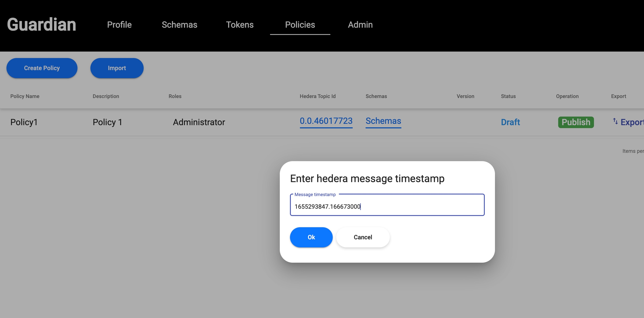Click the Import button
The height and width of the screenshot is (318, 644).
117,68
